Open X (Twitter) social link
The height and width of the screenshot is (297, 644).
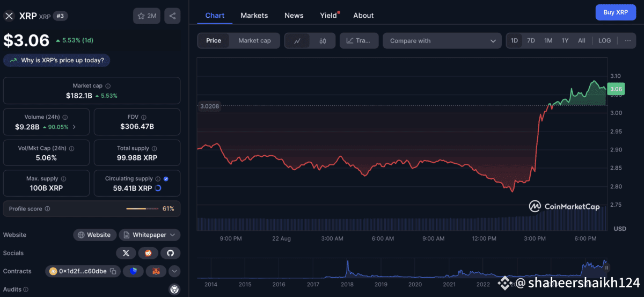(x=126, y=253)
